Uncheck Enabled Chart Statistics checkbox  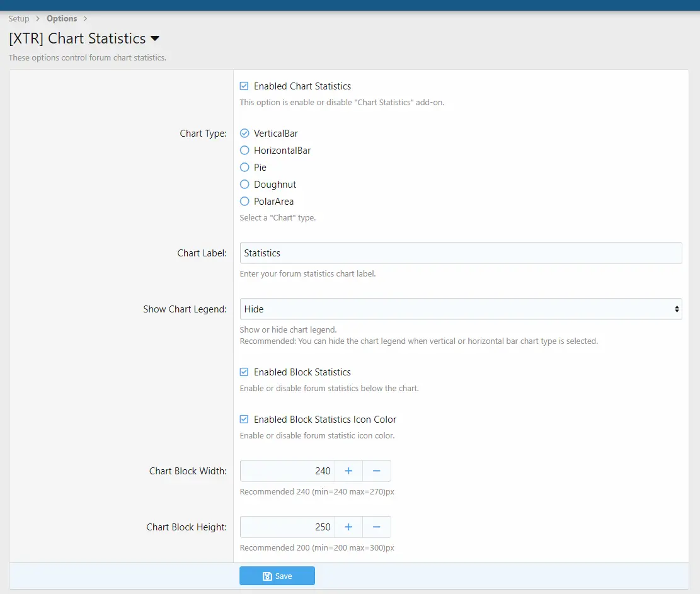point(244,86)
